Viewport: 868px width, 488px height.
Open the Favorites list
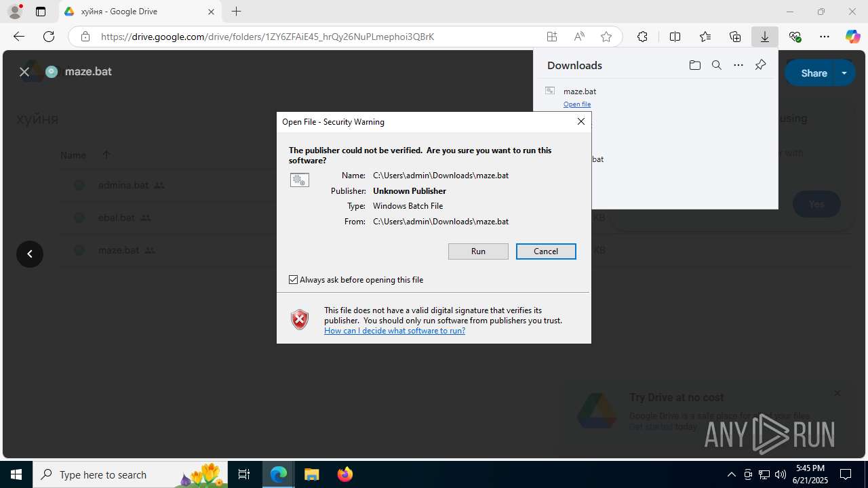(705, 37)
